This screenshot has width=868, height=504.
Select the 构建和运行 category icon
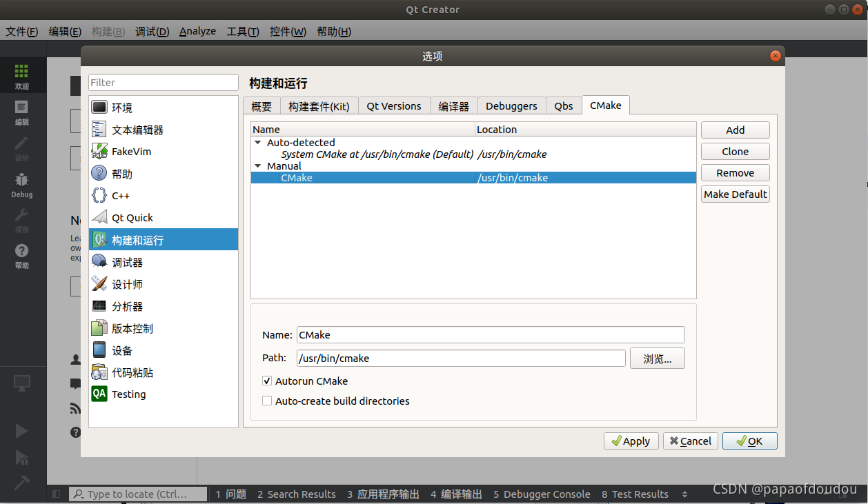coord(100,240)
